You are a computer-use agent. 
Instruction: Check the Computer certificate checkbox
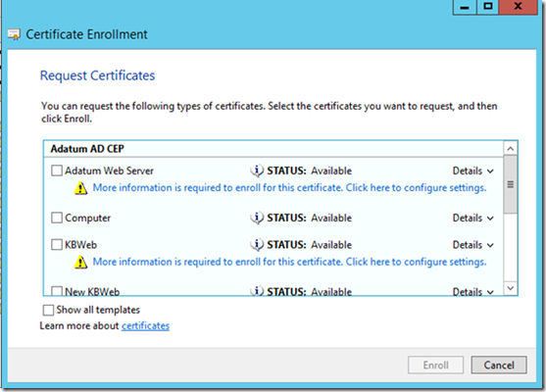pyautogui.click(x=57, y=218)
